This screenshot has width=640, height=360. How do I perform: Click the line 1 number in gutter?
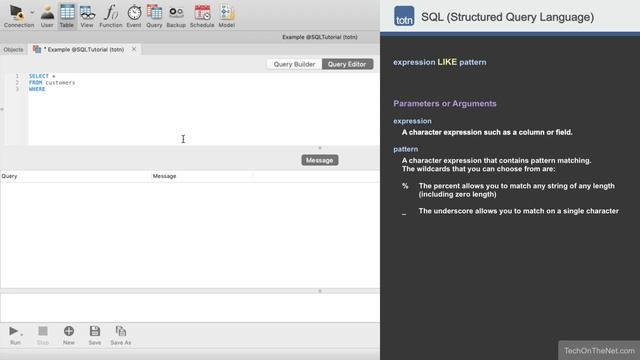[x=17, y=76]
